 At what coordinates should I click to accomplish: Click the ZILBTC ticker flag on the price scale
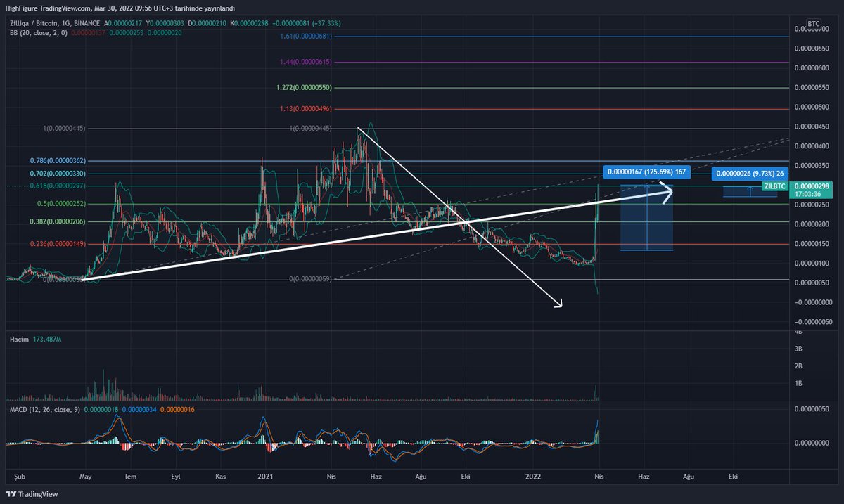[774, 186]
